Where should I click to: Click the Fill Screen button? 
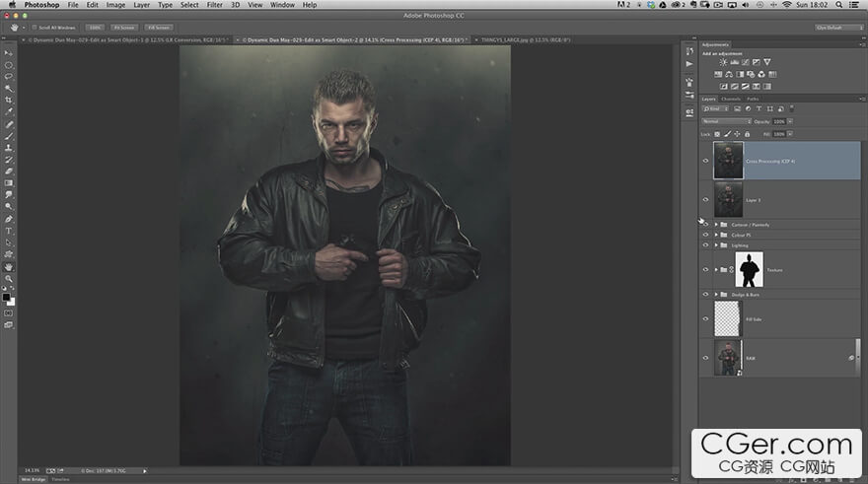click(x=159, y=27)
